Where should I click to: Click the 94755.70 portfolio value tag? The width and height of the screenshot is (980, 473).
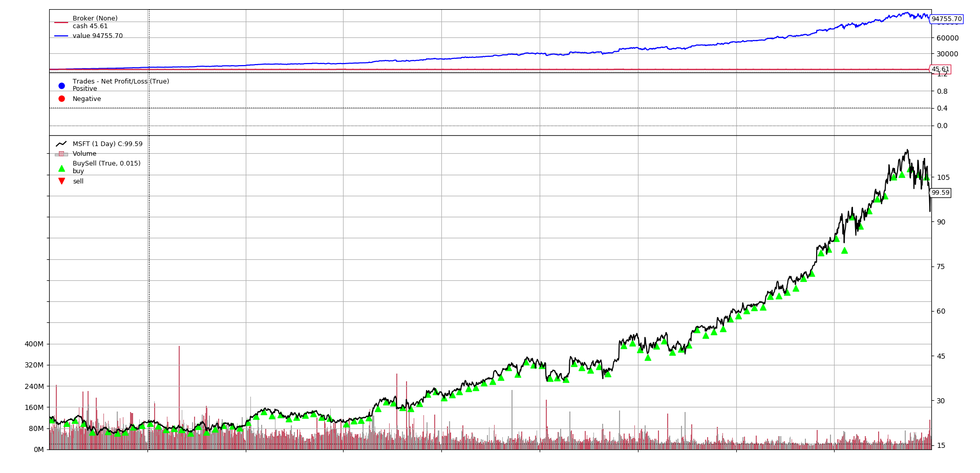point(946,19)
